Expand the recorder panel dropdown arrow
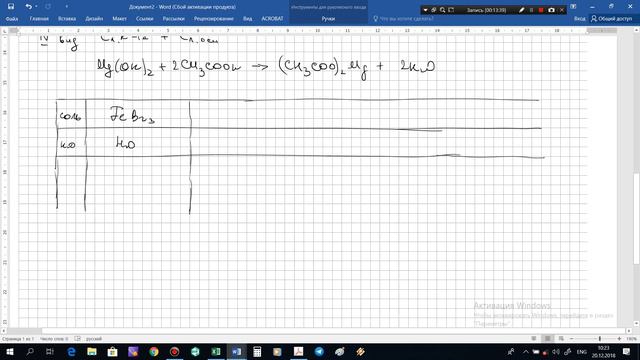 (425, 10)
